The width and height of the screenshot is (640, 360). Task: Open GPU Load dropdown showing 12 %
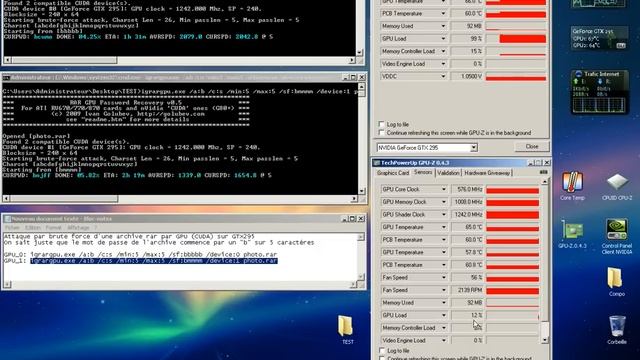pos(444,316)
